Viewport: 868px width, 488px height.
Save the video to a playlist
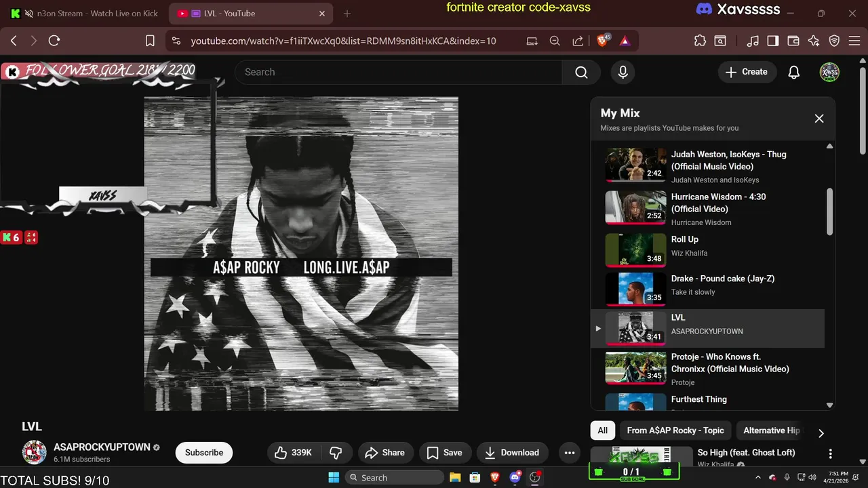[x=444, y=453]
